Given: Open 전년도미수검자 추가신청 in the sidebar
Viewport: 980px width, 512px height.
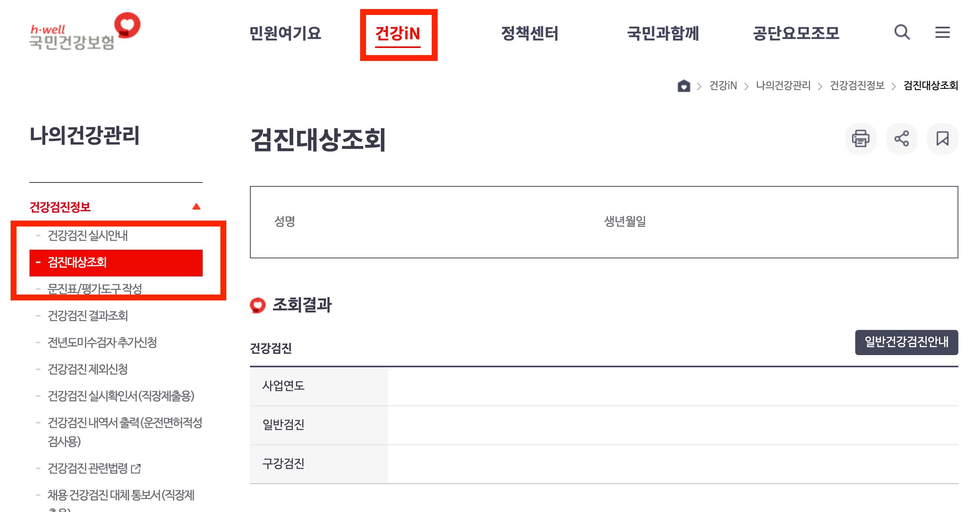Looking at the screenshot, I should click(102, 343).
